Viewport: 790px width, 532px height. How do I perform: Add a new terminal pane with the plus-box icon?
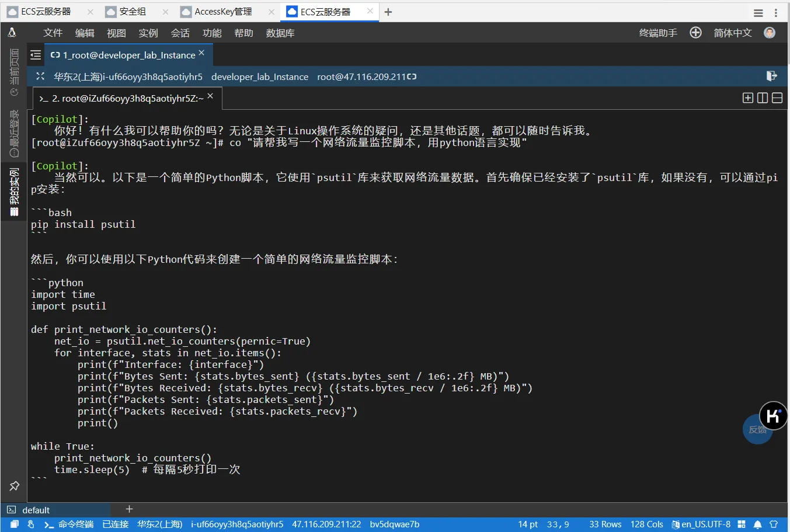pos(747,98)
